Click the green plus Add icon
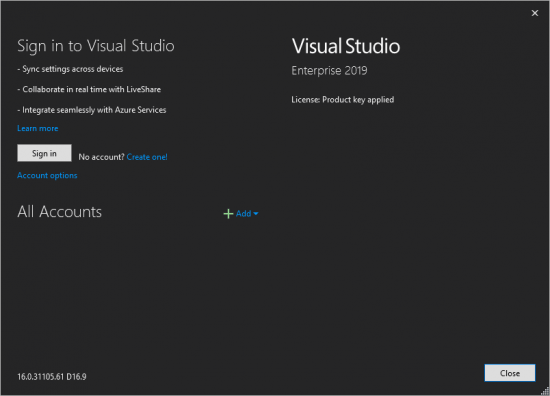 coord(228,214)
